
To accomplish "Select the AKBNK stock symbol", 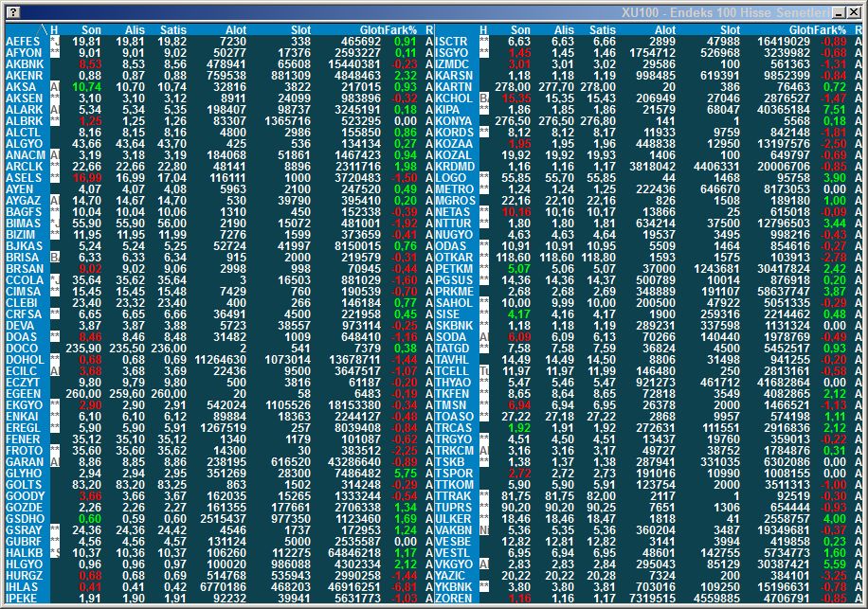I will 25,64.
